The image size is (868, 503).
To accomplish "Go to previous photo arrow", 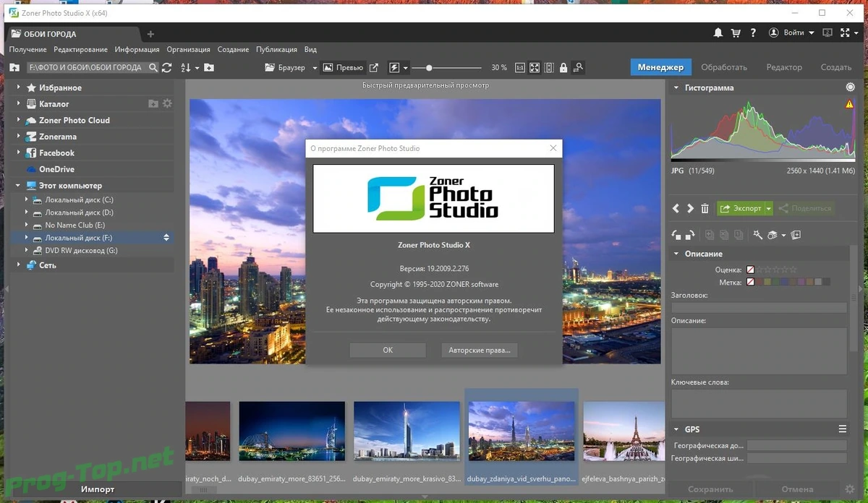I will tap(676, 208).
